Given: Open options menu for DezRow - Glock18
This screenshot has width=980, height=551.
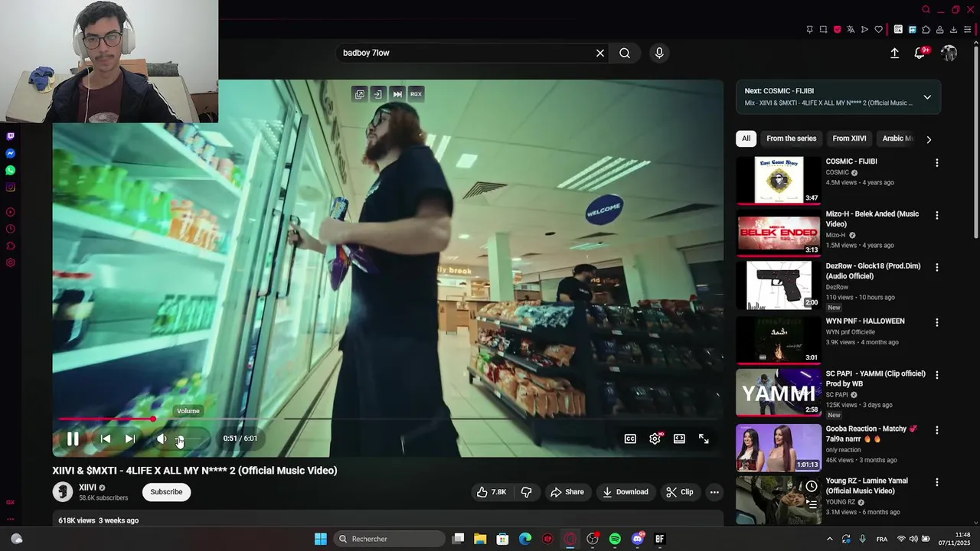Looking at the screenshot, I should (x=937, y=268).
